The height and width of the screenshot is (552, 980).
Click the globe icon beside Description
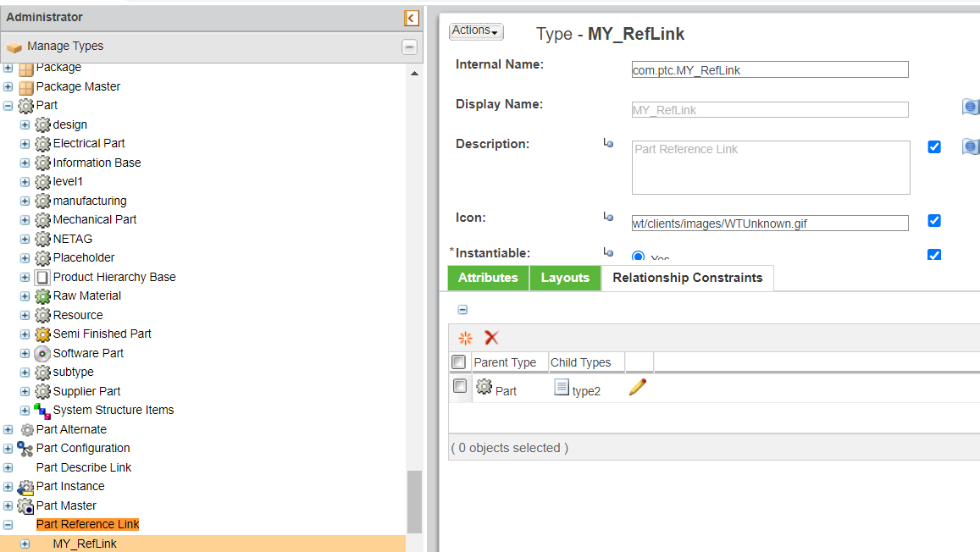point(971,146)
